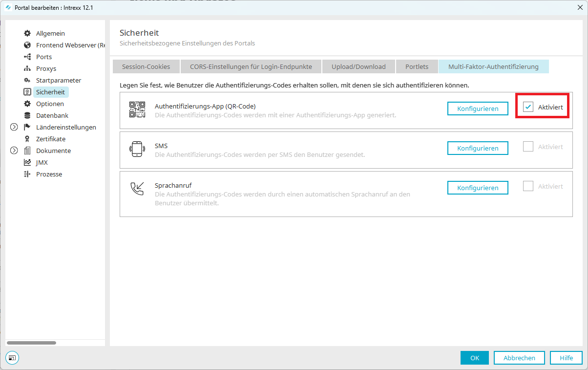Screen dimensions: 588x370
Task: Open Startparameter in the sidebar
Action: 58,80
